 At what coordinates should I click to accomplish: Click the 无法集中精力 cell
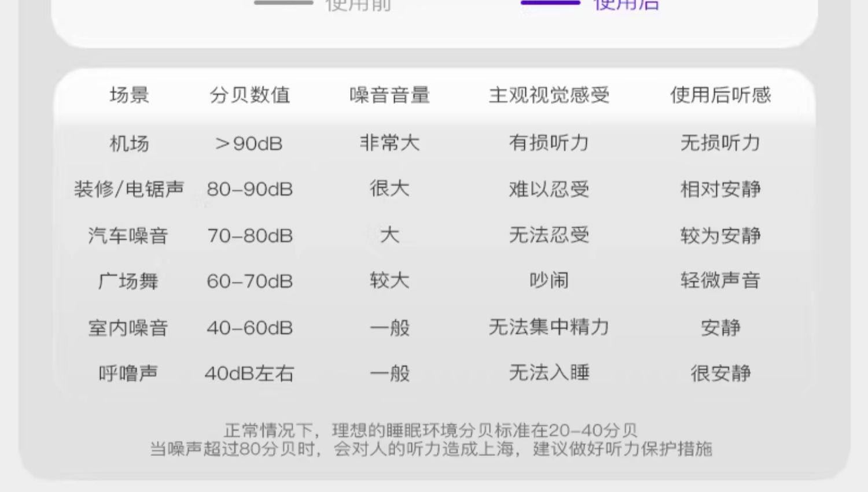click(x=549, y=327)
